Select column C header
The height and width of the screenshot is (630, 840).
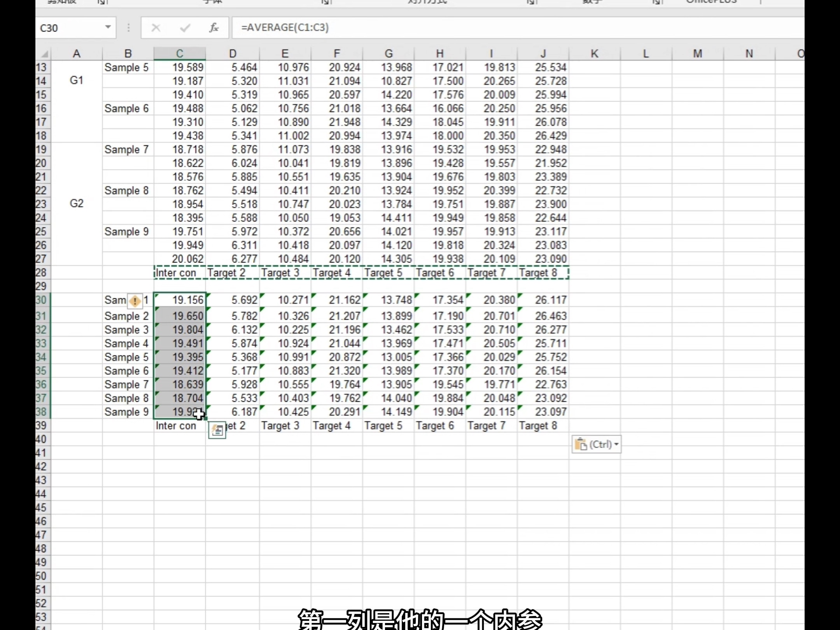[179, 54]
